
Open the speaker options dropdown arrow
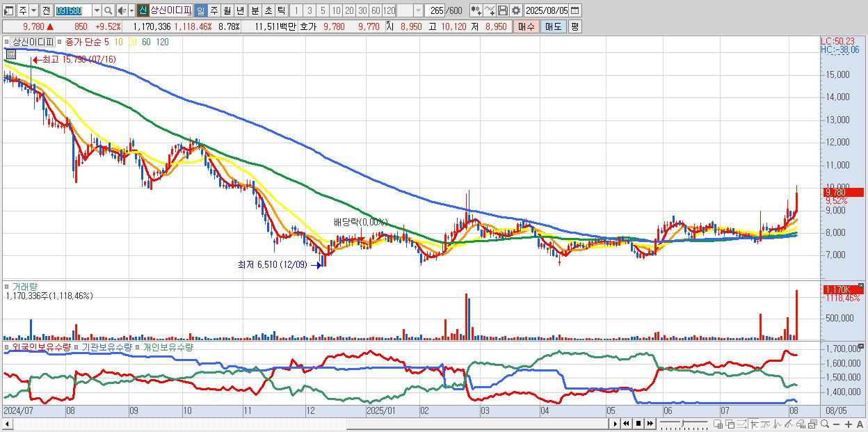click(x=131, y=10)
